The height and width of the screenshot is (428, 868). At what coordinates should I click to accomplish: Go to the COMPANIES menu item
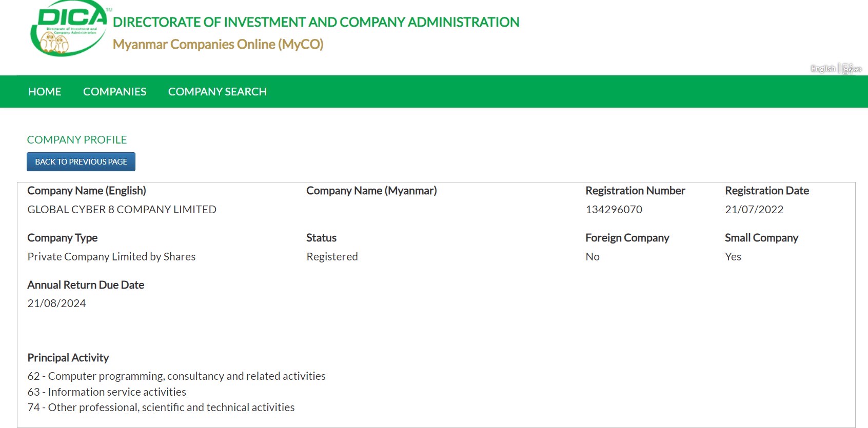(x=114, y=92)
